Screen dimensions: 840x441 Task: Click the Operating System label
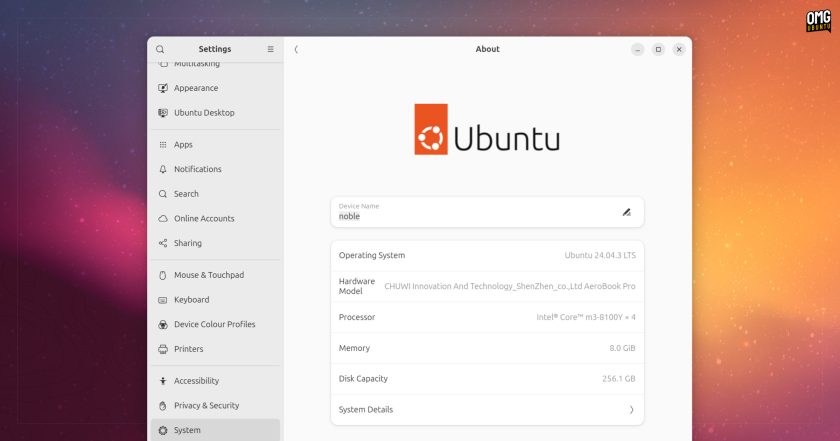point(372,256)
